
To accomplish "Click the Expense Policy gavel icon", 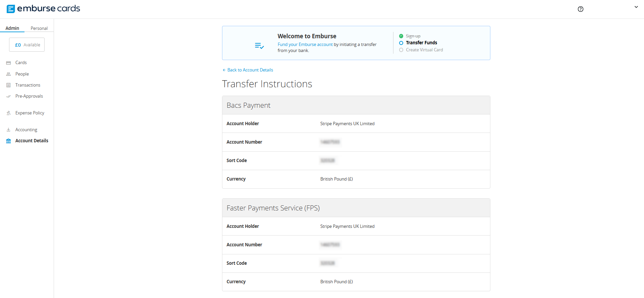I will [x=8, y=113].
